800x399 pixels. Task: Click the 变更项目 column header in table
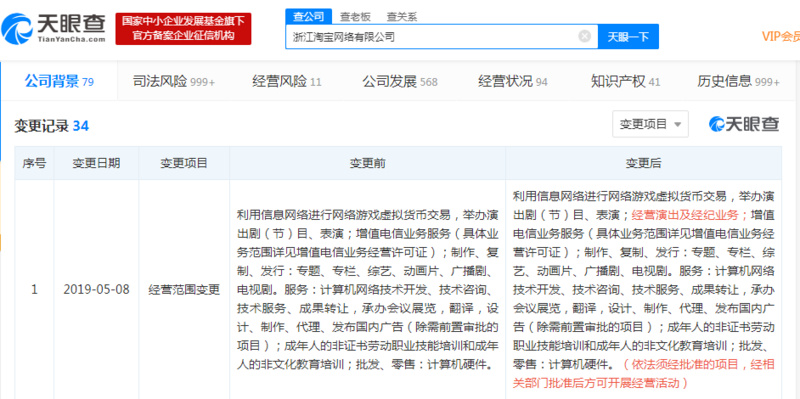(x=184, y=163)
